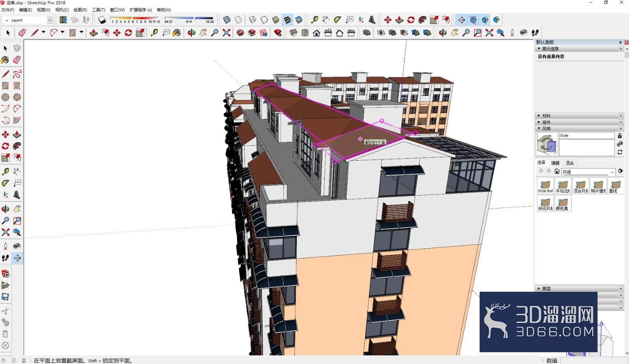Open Add Location geo icon in top toolbar

click(x=63, y=20)
